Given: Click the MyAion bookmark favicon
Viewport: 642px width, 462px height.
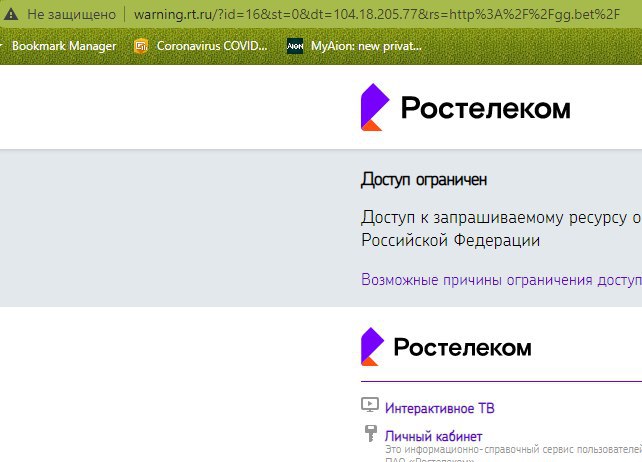Looking at the screenshot, I should (295, 46).
